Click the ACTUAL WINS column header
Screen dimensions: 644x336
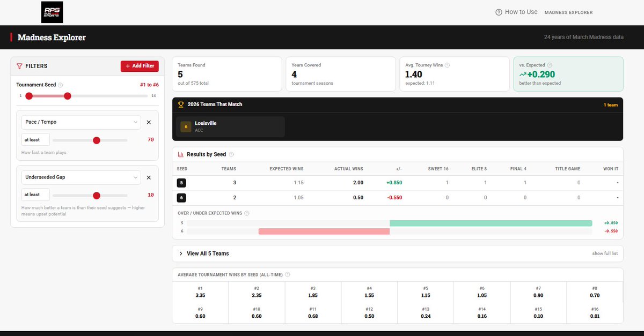tap(348, 169)
